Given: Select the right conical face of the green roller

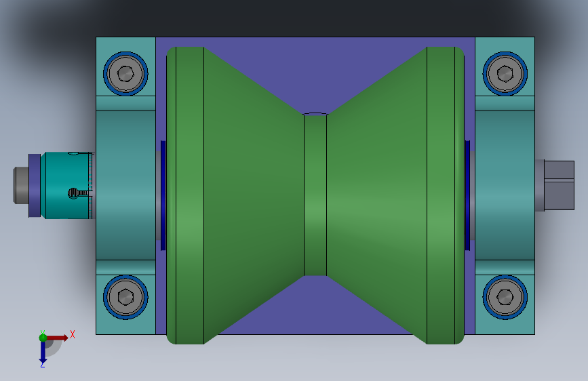Looking at the screenshot, I should coord(377,195).
